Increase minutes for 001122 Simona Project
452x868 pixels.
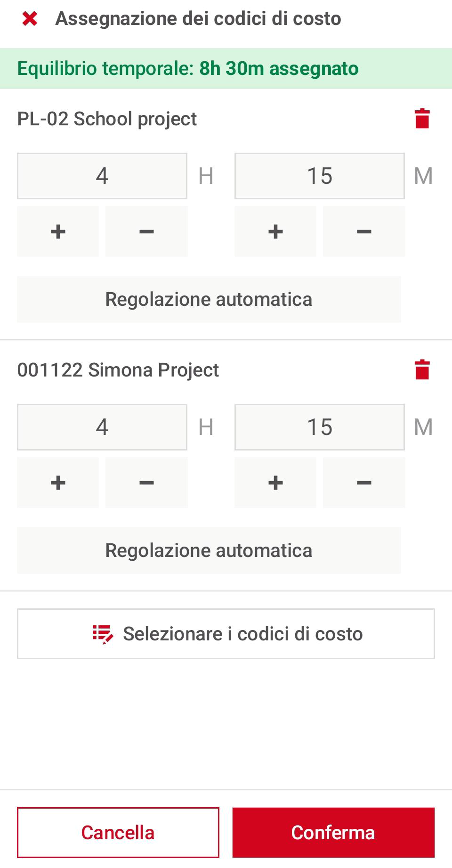coord(275,483)
